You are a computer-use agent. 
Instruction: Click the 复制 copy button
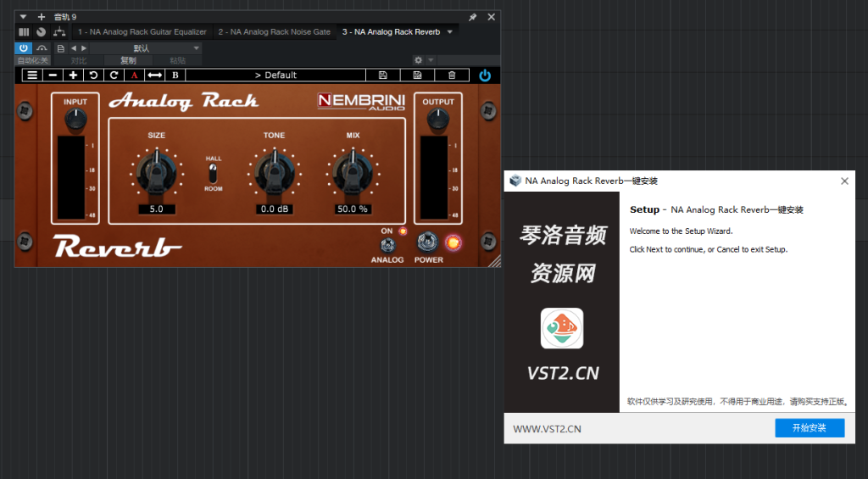pos(129,60)
